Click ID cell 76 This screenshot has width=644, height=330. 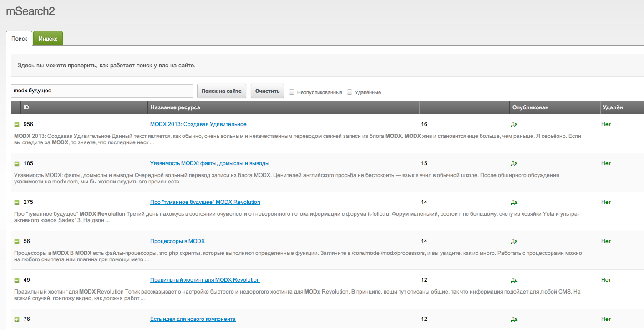[27, 319]
